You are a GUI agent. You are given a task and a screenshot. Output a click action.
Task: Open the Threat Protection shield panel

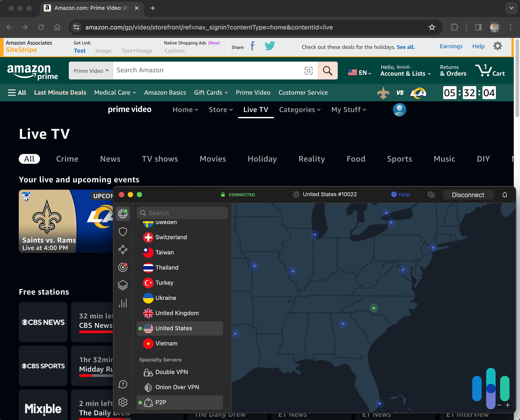[x=123, y=231]
